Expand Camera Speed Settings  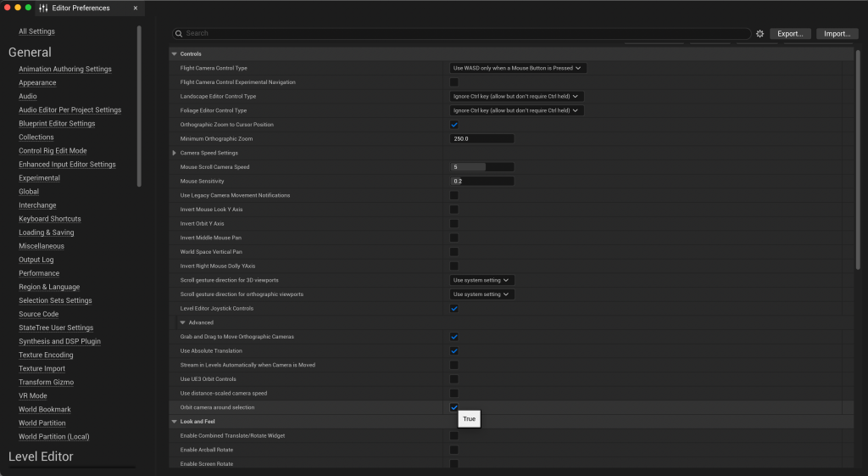click(175, 153)
